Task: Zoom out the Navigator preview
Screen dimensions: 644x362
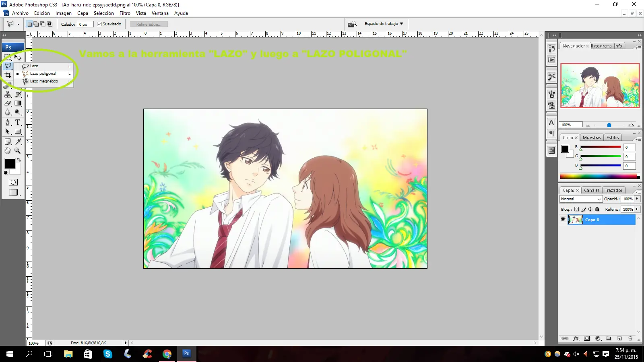Action: [x=588, y=125]
